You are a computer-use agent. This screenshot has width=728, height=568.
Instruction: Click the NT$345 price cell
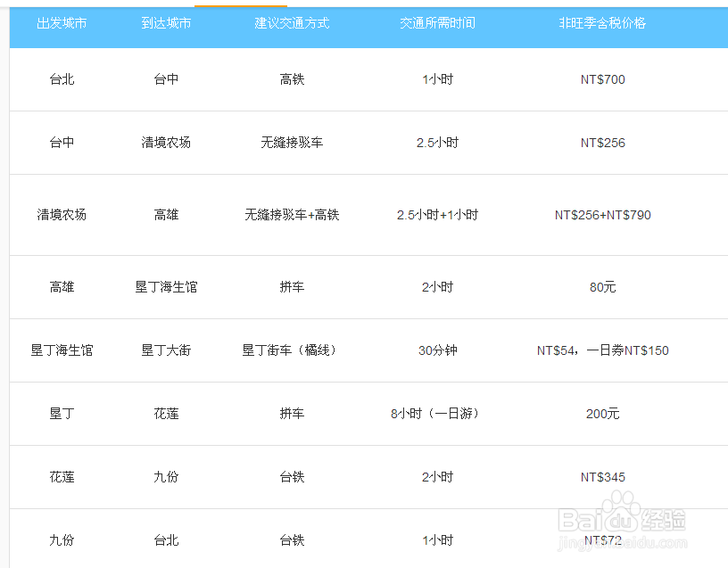[x=602, y=477]
